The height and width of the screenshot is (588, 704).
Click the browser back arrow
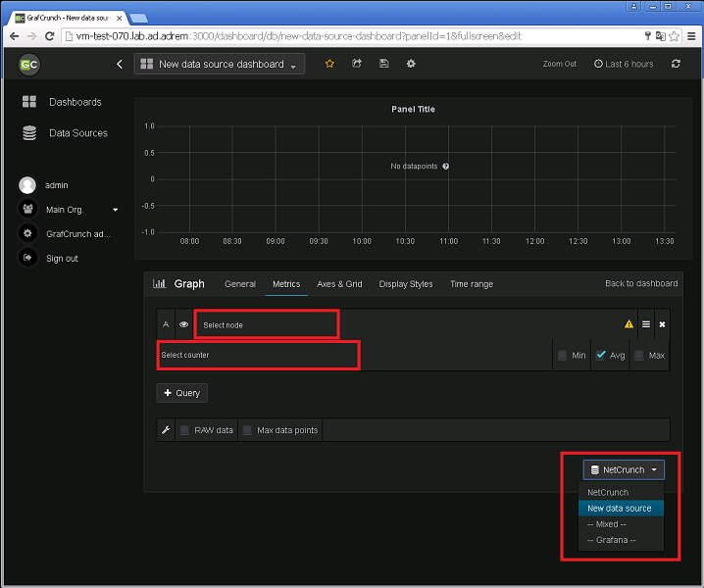[15, 36]
